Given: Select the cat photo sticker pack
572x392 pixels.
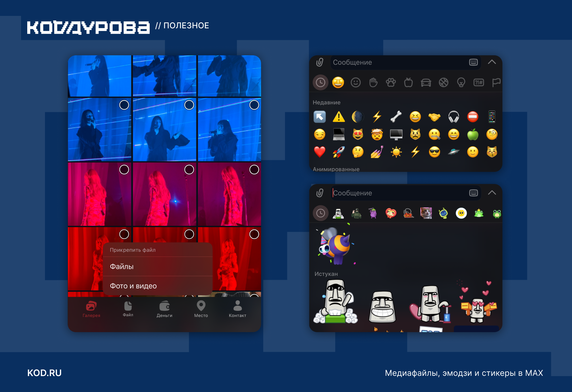Looking at the screenshot, I should click(x=426, y=213).
